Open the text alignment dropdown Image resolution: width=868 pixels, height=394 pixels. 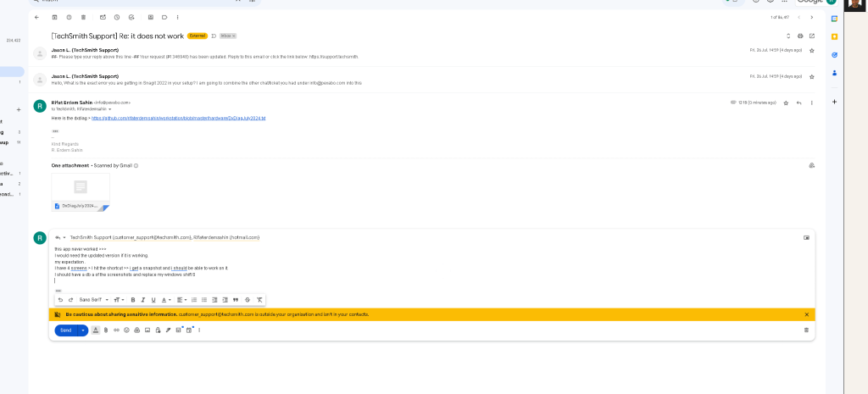181,300
